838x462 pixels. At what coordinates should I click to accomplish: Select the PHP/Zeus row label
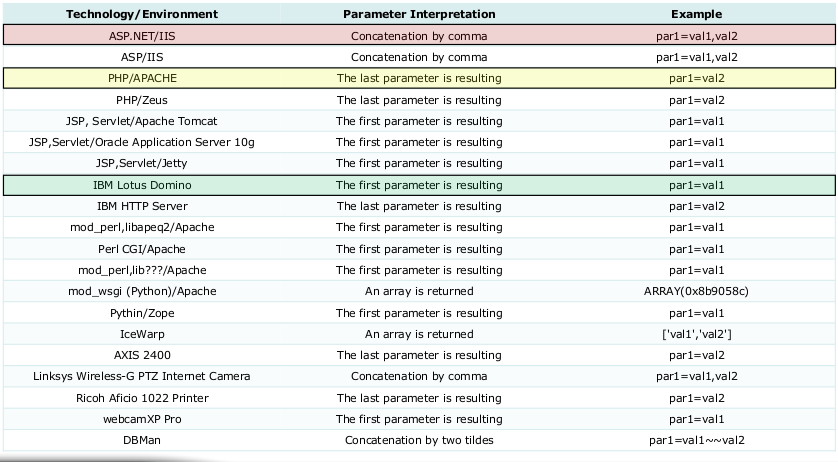pos(141,100)
